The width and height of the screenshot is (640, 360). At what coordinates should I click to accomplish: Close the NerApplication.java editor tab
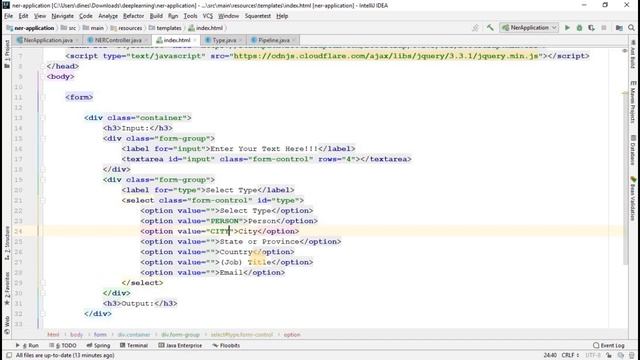coord(77,40)
